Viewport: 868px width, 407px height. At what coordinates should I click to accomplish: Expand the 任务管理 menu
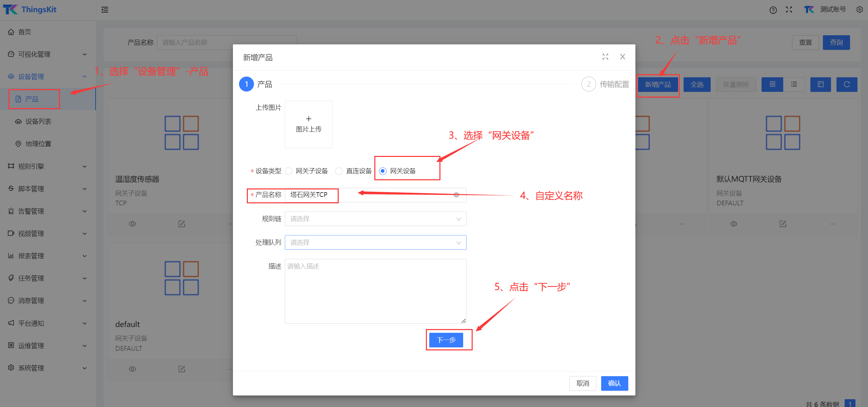pos(48,278)
